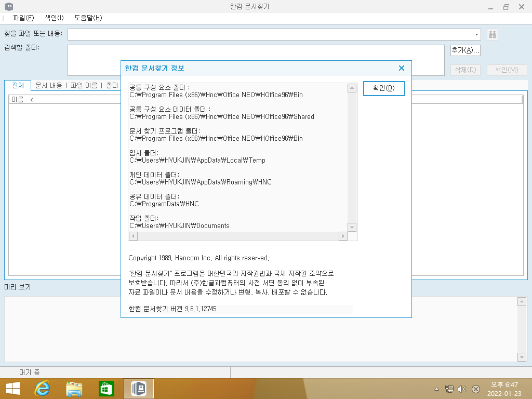
Task: Click the Hancom document finder taskbar icon
Action: [x=138, y=389]
